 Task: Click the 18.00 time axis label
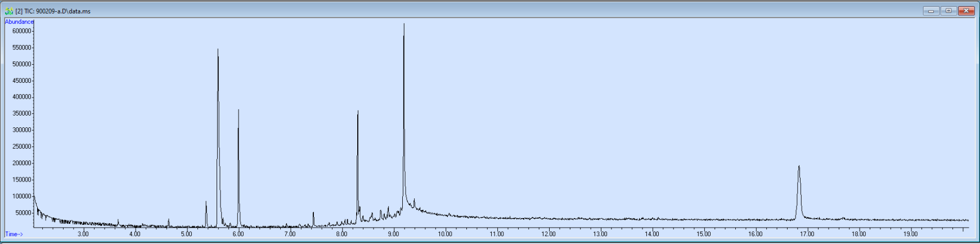859,234
